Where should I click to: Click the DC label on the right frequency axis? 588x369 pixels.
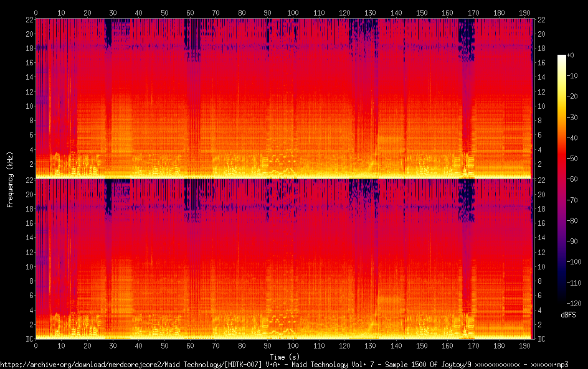tap(542, 339)
